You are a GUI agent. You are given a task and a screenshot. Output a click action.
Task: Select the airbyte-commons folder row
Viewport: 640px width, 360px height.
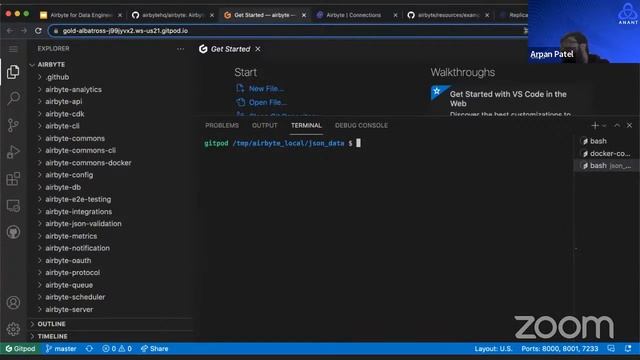pos(110,138)
